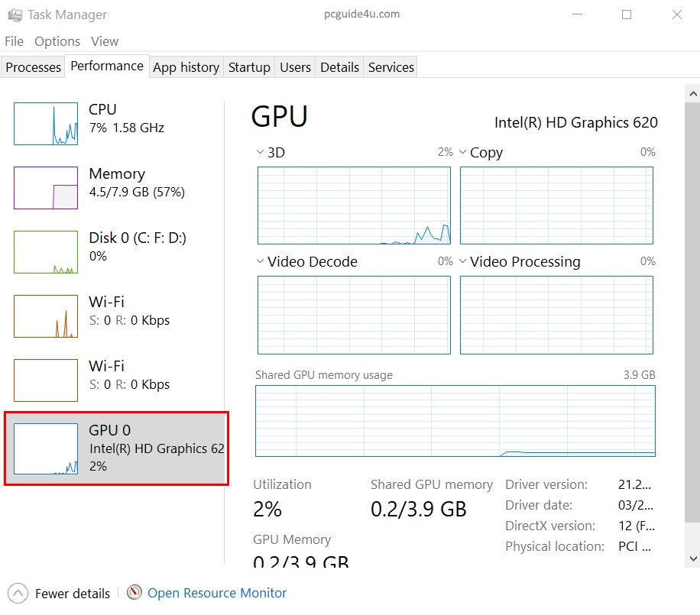Click the Task Manager app icon in title bar

15,15
